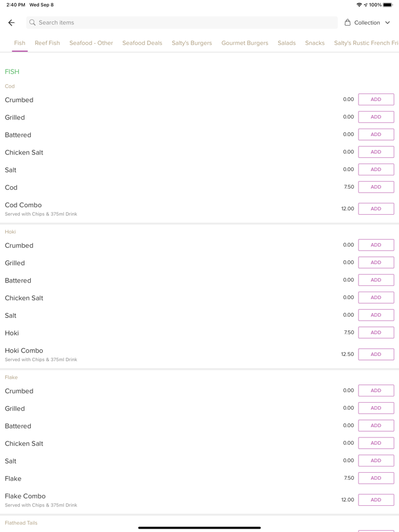Open the Snacks tab
This screenshot has width=399, height=532.
coord(315,43)
